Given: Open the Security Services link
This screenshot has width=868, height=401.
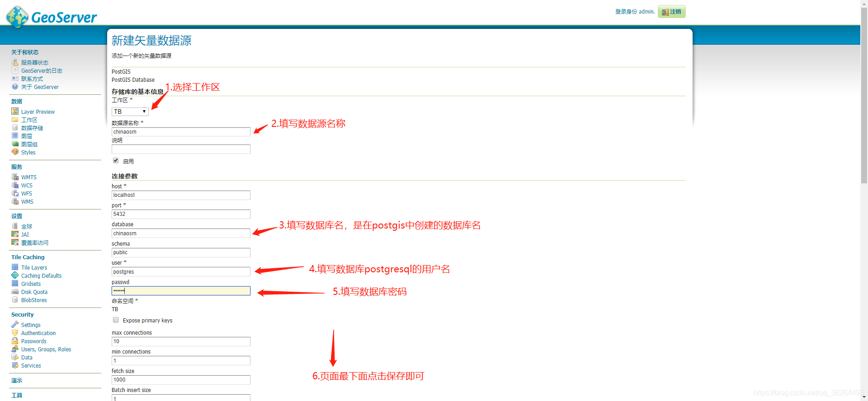Looking at the screenshot, I should (31, 366).
